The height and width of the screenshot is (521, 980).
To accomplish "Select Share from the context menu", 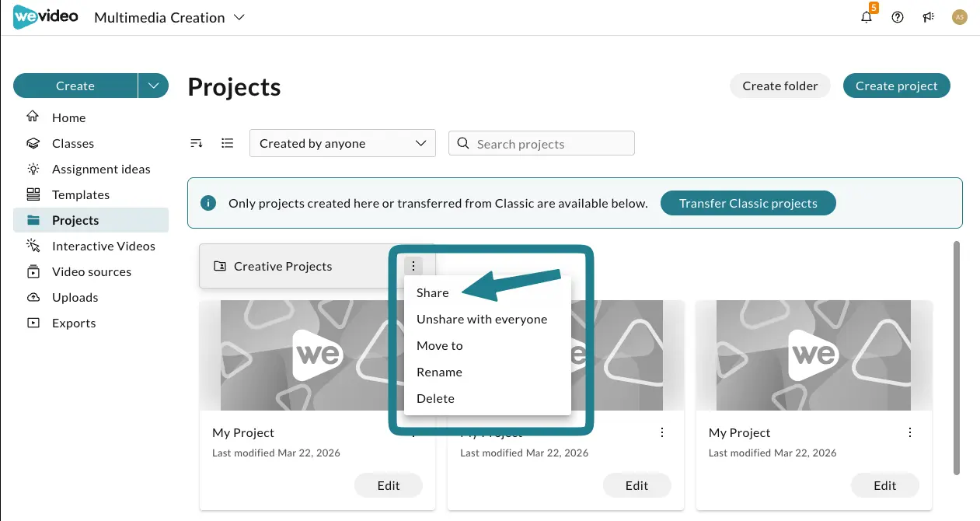I will click(487, 293).
